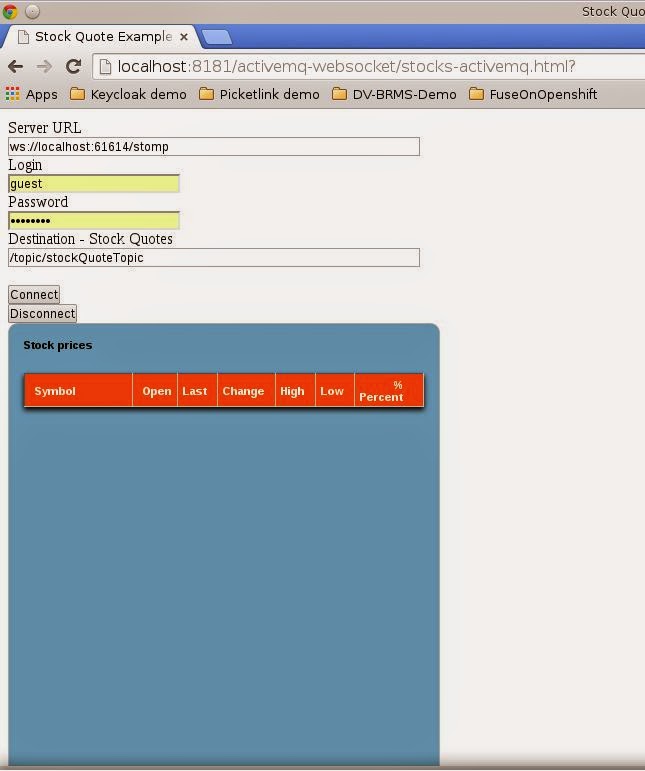Click the Destination stockQuoteTopic field

(214, 258)
